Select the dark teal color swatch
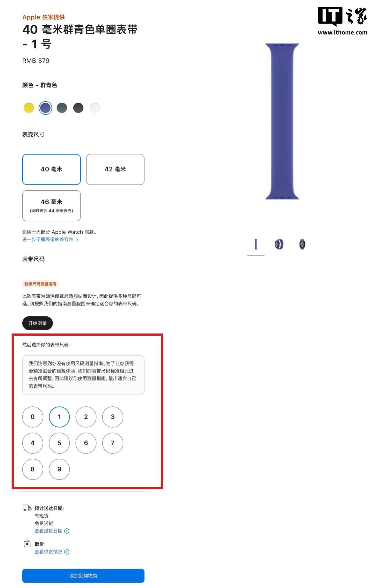The width and height of the screenshot is (373, 588). 62,108
